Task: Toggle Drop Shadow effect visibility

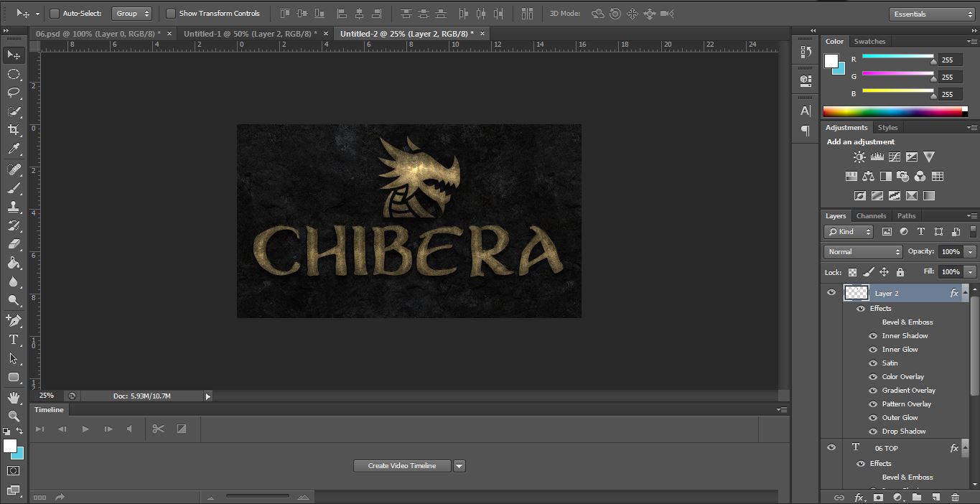Action: coord(873,431)
